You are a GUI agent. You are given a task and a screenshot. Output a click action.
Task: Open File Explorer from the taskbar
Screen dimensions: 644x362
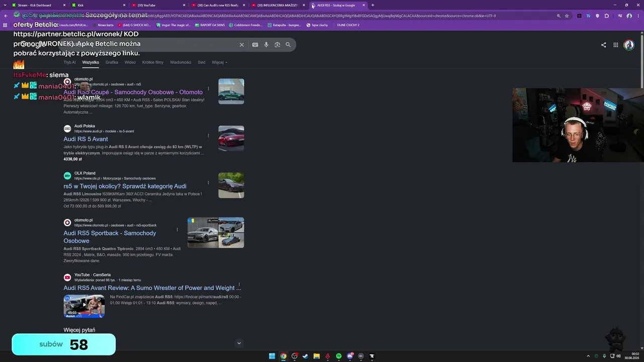pos(316,356)
